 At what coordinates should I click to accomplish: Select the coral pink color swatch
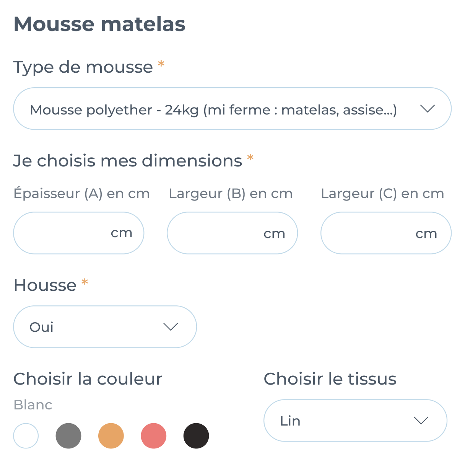pos(153,436)
